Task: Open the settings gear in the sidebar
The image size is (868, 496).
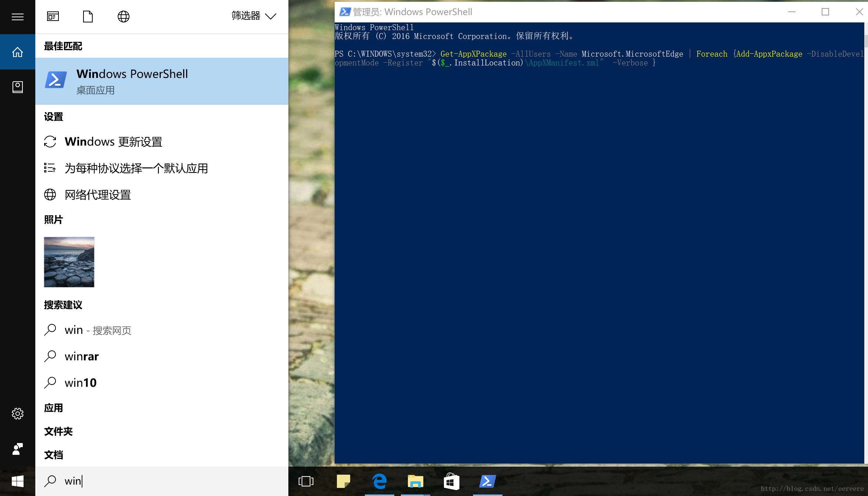Action: point(17,414)
